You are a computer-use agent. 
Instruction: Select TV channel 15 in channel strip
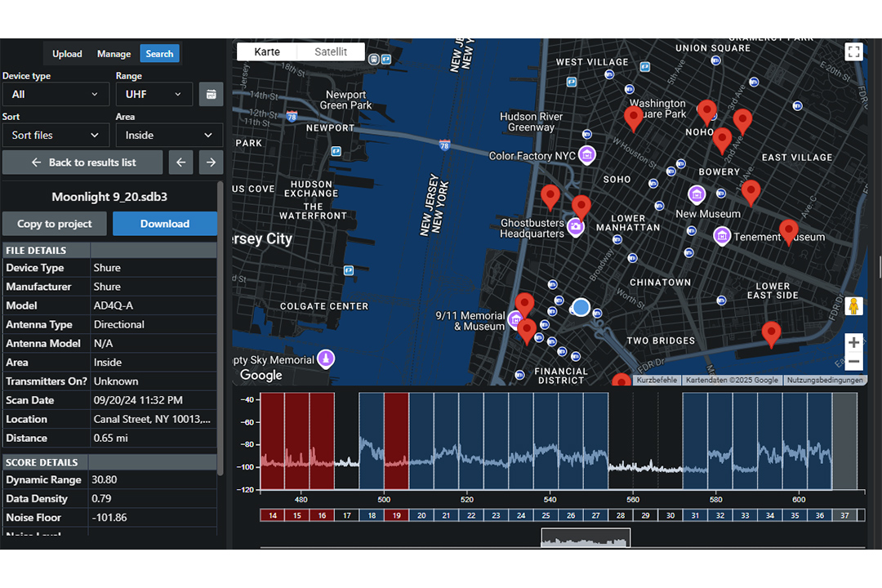click(297, 515)
